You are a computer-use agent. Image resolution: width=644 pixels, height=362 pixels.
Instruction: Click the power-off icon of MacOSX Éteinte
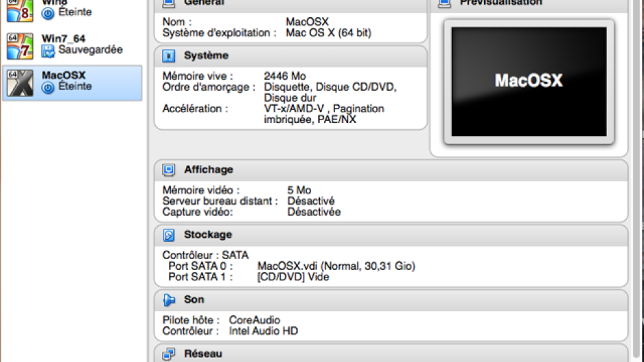click(48, 87)
